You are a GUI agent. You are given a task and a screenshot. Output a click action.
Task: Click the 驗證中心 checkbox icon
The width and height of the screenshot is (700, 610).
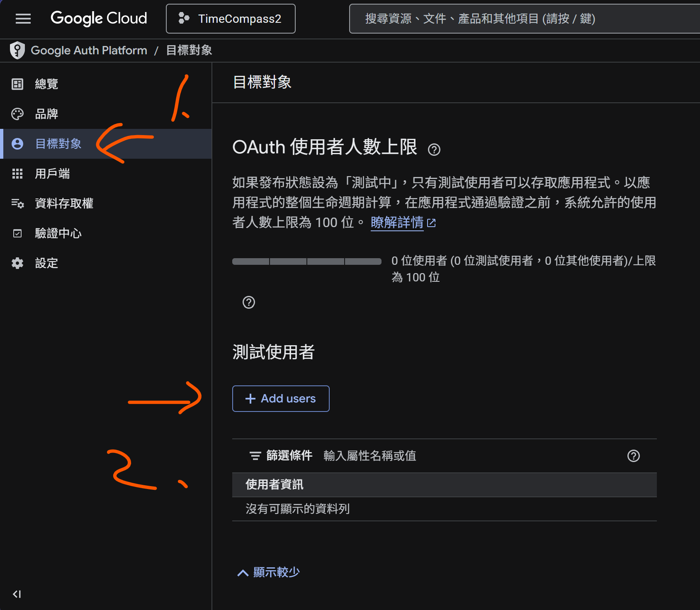(x=17, y=233)
